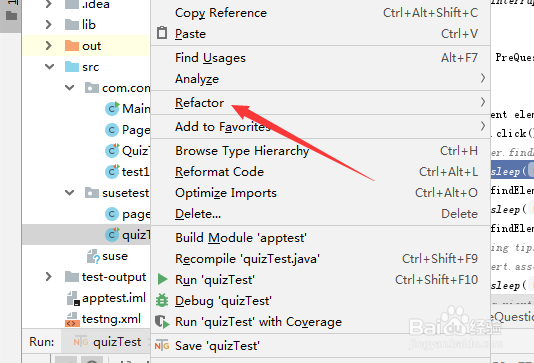Click the Debug 'quizTest' bug icon
This screenshot has height=363, width=534.
point(162,301)
